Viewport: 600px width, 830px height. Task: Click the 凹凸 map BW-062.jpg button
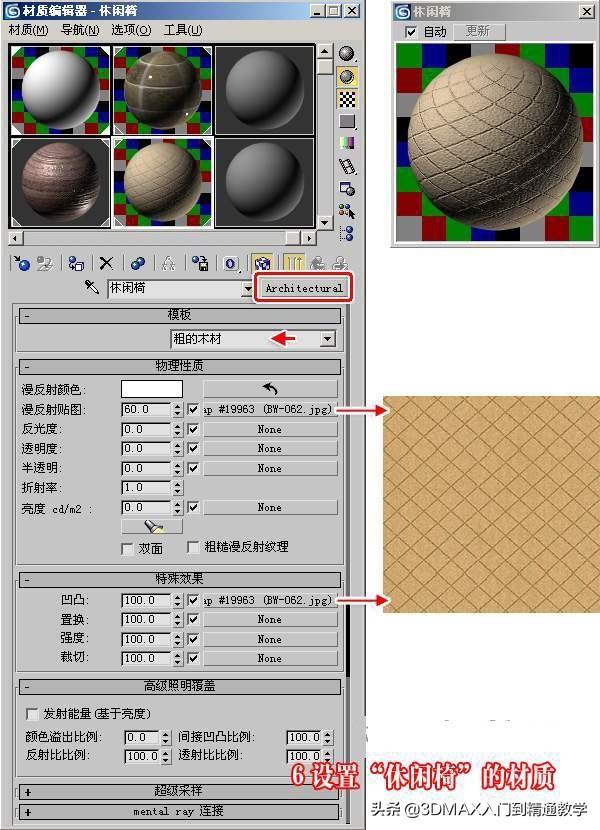(x=269, y=601)
